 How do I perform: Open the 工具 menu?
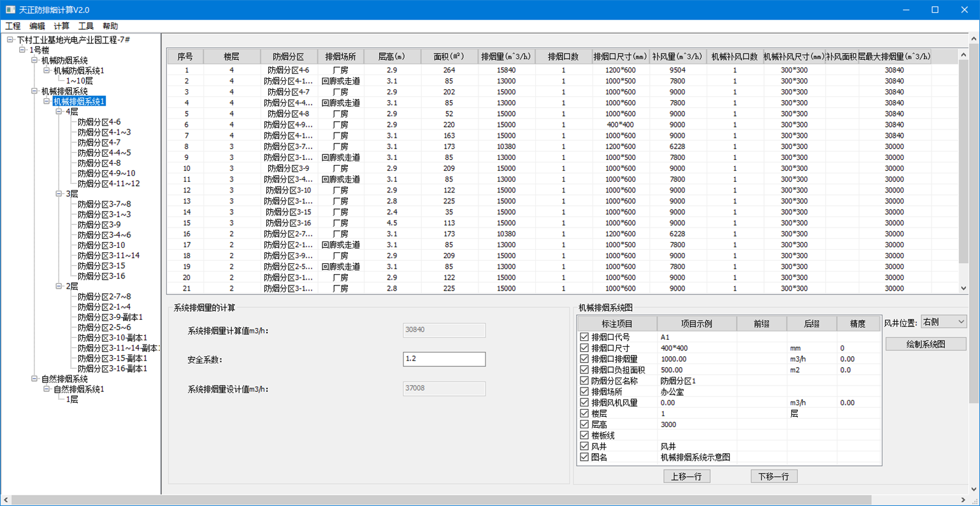(85, 26)
